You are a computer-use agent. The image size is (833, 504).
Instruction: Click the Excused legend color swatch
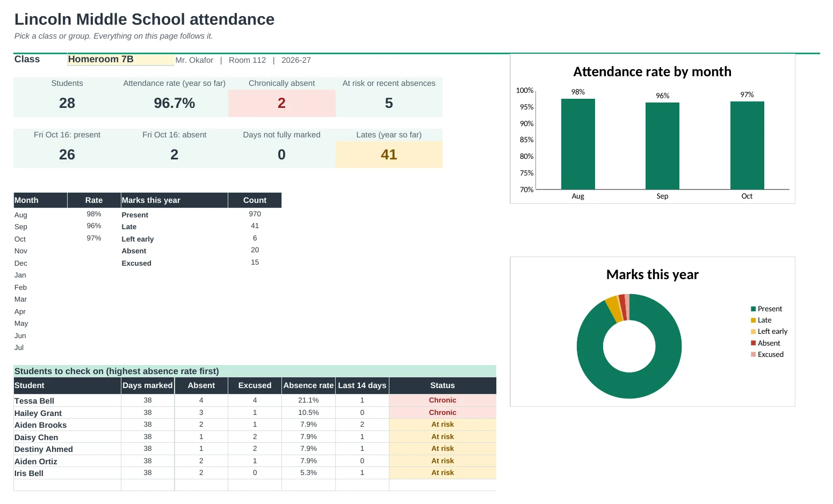753,354
